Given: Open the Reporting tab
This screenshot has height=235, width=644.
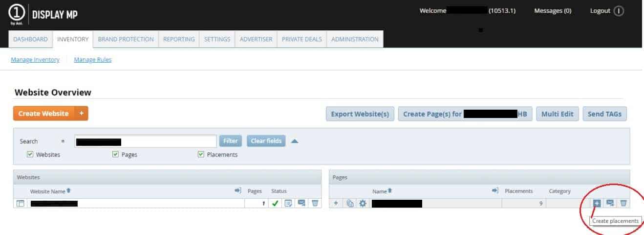Looking at the screenshot, I should click(x=179, y=39).
